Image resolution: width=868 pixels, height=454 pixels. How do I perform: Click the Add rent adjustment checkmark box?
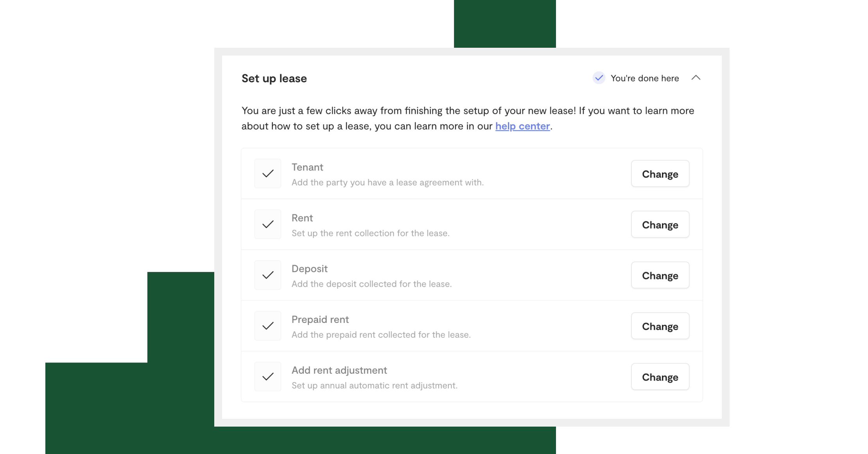point(268,377)
